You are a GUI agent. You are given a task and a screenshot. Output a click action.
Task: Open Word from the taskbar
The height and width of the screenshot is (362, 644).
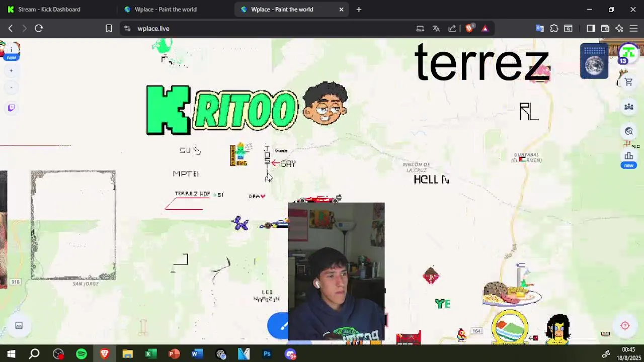[197, 354]
